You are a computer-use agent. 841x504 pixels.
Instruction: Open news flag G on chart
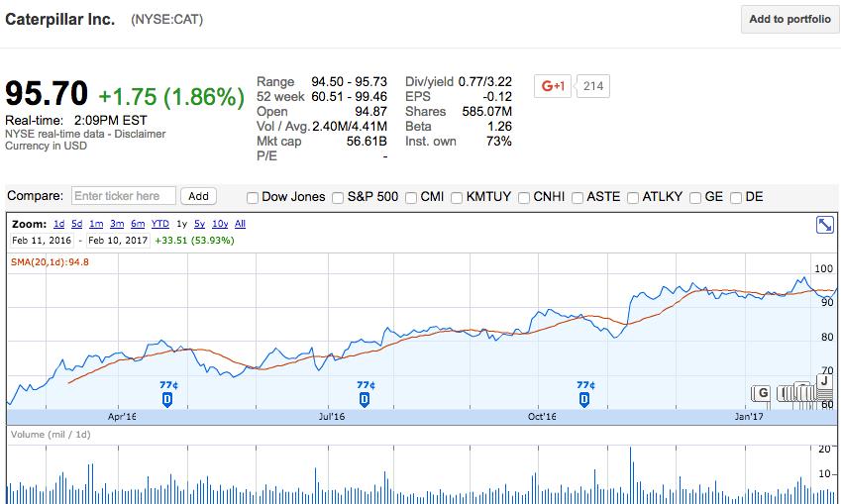[x=762, y=393]
